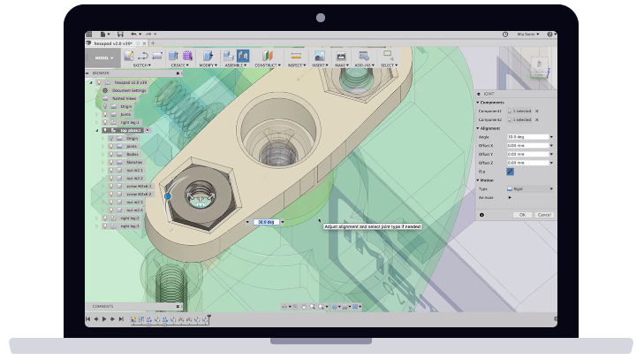
Task: Toggle visibility bulb of right leg:2
Action: pyautogui.click(x=105, y=218)
